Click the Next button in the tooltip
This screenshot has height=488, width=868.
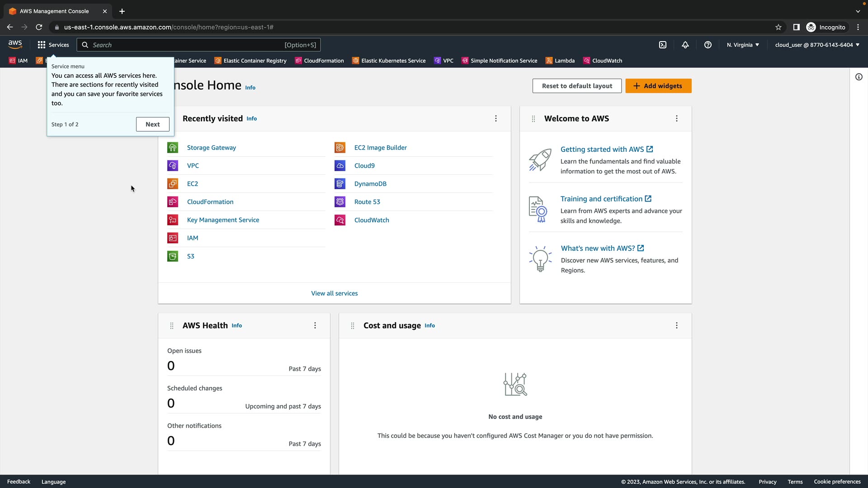pos(153,124)
